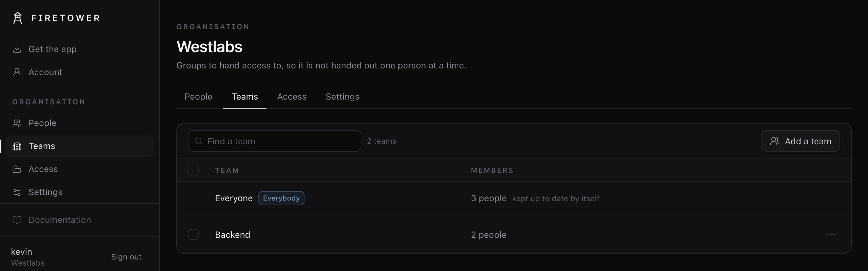Viewport: 868px width, 271px height.
Task: Click the TEAM column header
Action: 227,170
